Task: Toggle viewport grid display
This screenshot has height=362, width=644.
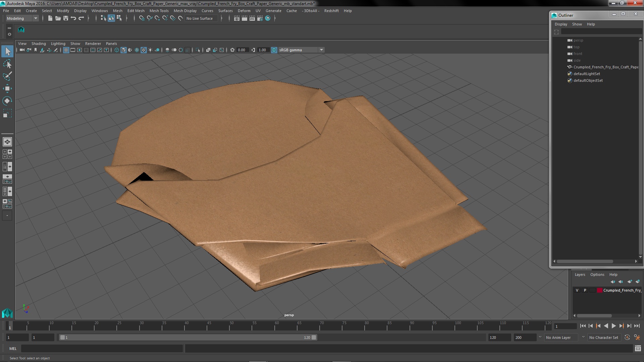Action: (x=66, y=50)
